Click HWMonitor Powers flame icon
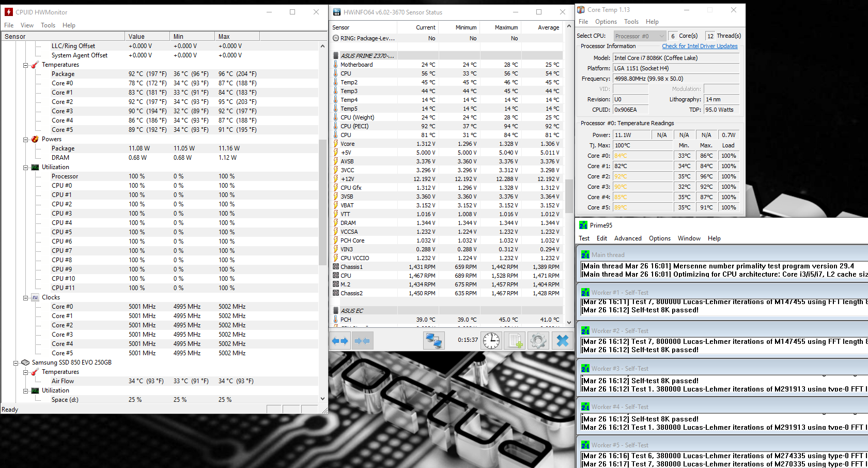The width and height of the screenshot is (868, 468). [x=35, y=139]
